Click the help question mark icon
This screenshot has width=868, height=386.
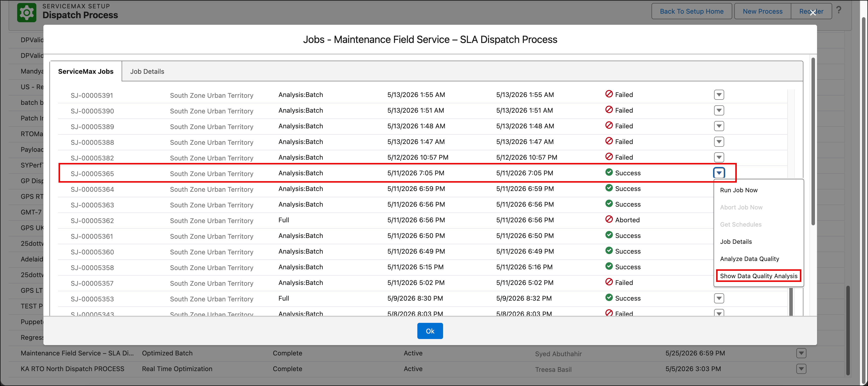[839, 10]
